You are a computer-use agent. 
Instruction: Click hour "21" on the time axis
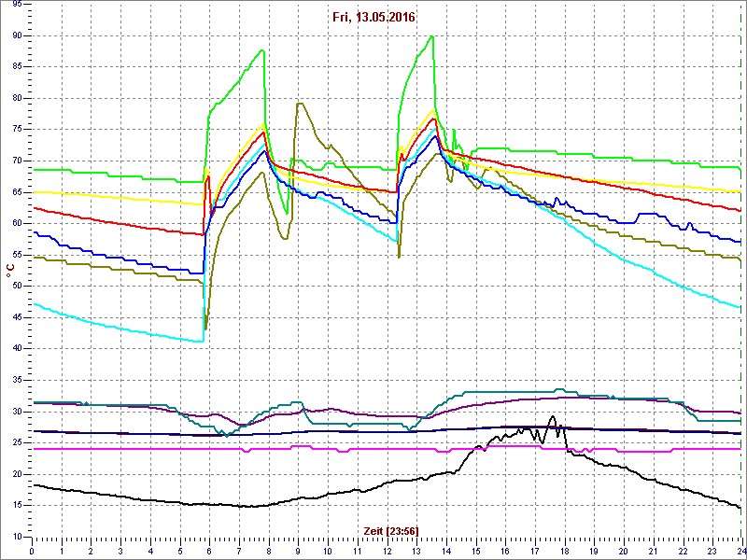click(653, 553)
